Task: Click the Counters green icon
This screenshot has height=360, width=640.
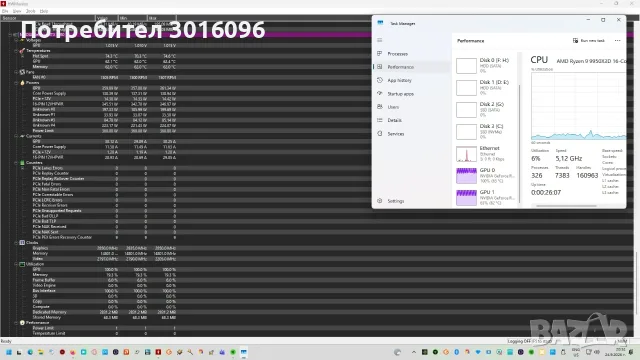Action: (22, 162)
